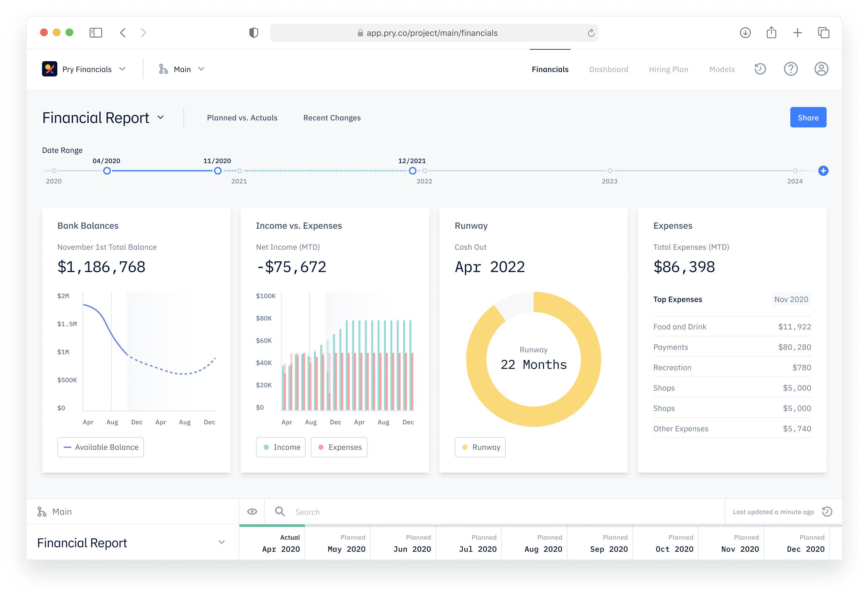The height and width of the screenshot is (596, 868).
Task: Switch to the Dashboard tab
Action: (x=608, y=69)
